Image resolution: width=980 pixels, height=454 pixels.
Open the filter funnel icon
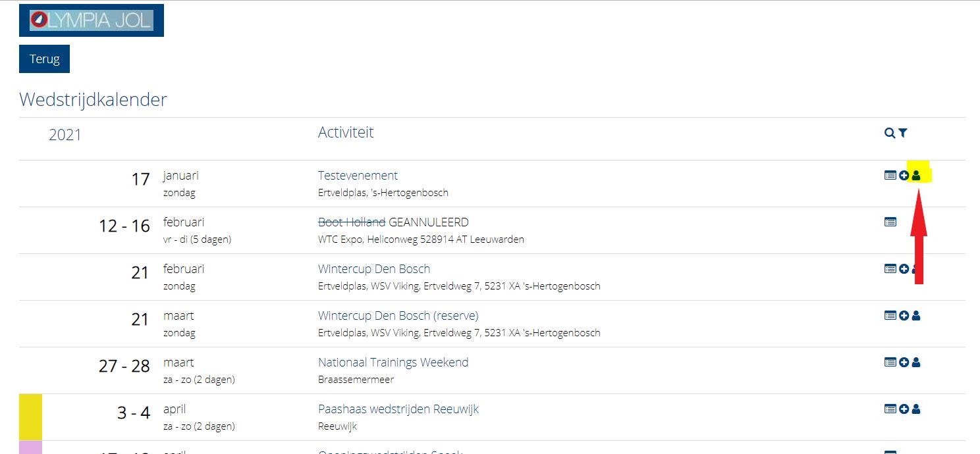pyautogui.click(x=902, y=133)
